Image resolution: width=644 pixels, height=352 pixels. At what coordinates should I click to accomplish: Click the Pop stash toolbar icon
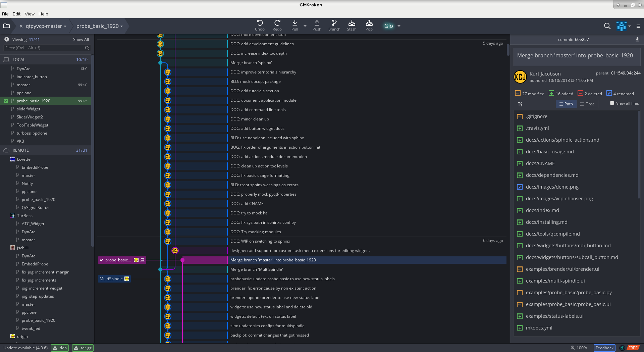pyautogui.click(x=369, y=26)
